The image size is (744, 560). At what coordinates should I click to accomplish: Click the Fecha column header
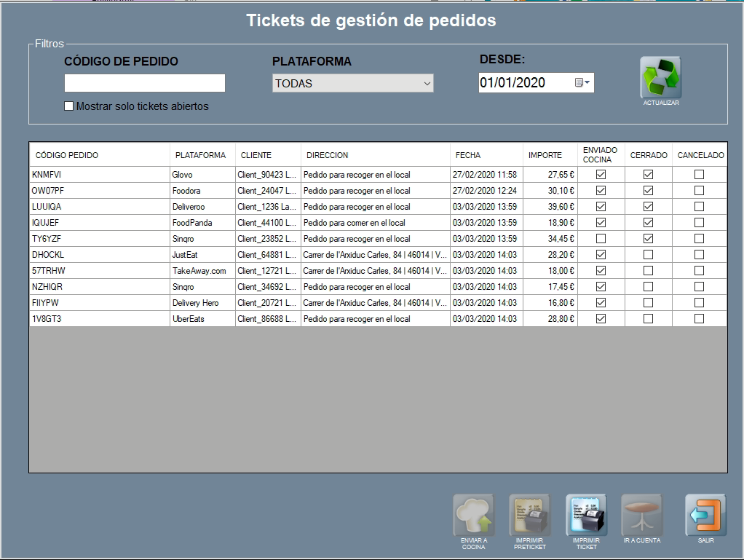[468, 155]
